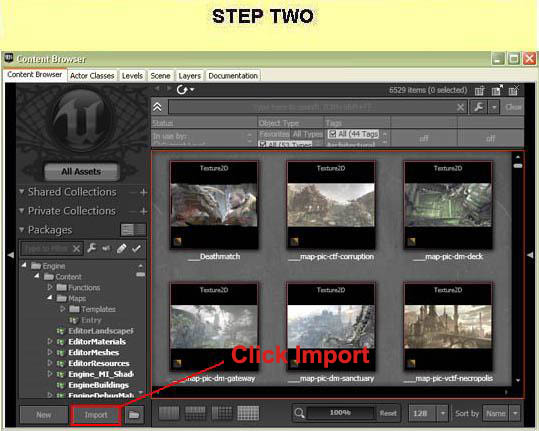Click the pencil icon in Packages toolbar
The image size is (539, 431).
coord(121,248)
